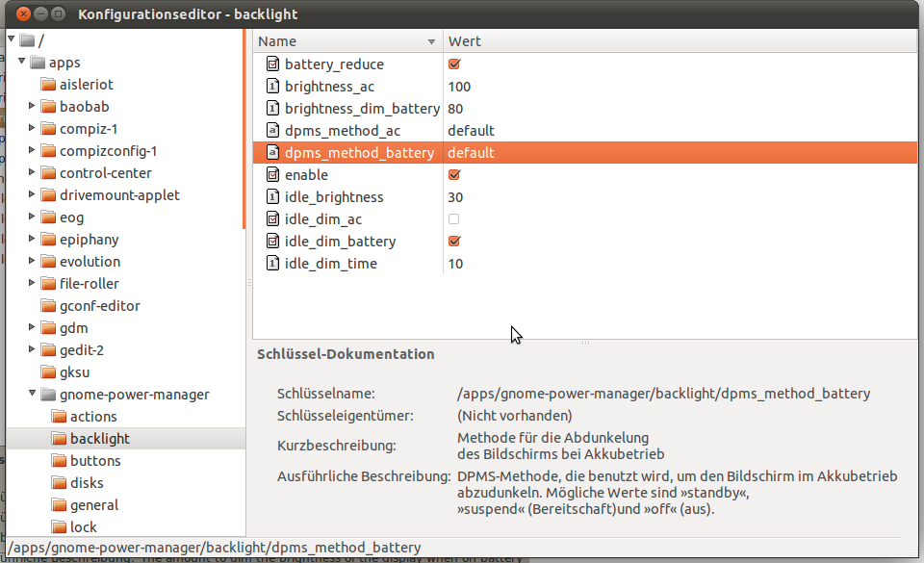Expand the gdm tree node

pos(32,327)
